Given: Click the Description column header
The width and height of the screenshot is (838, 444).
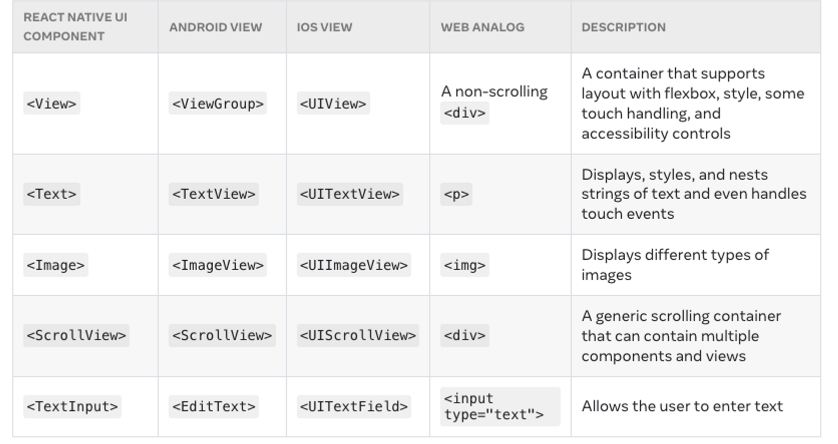Looking at the screenshot, I should (x=624, y=27).
